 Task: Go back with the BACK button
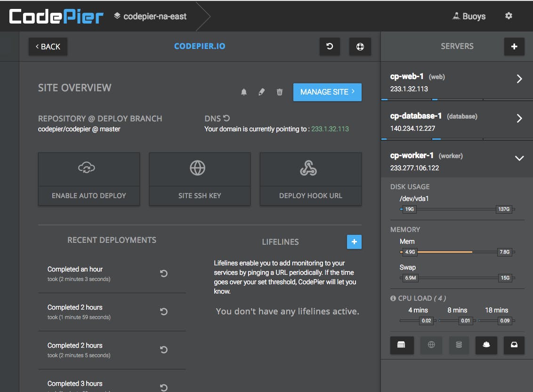pyautogui.click(x=48, y=47)
